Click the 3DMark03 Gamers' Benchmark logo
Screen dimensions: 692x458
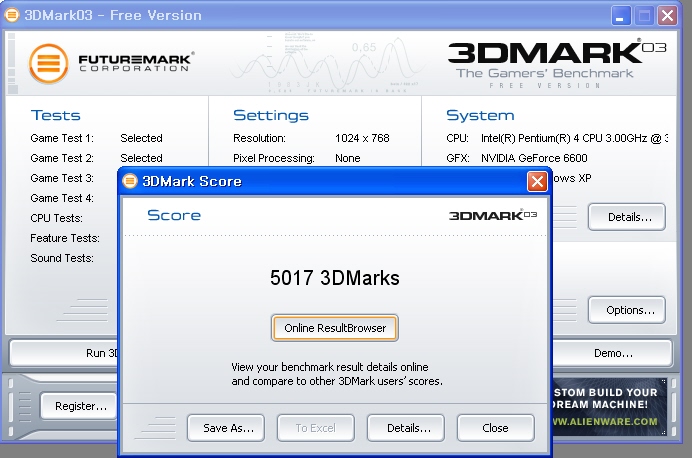click(556, 64)
